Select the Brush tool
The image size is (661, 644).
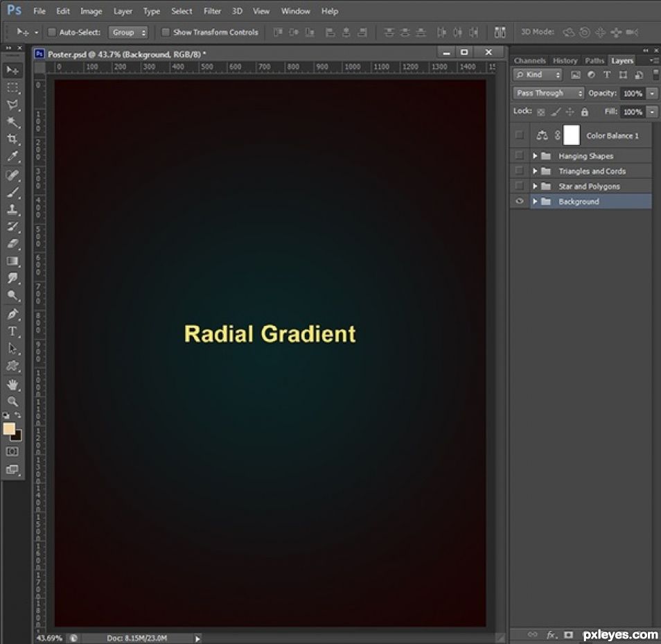coord(12,192)
